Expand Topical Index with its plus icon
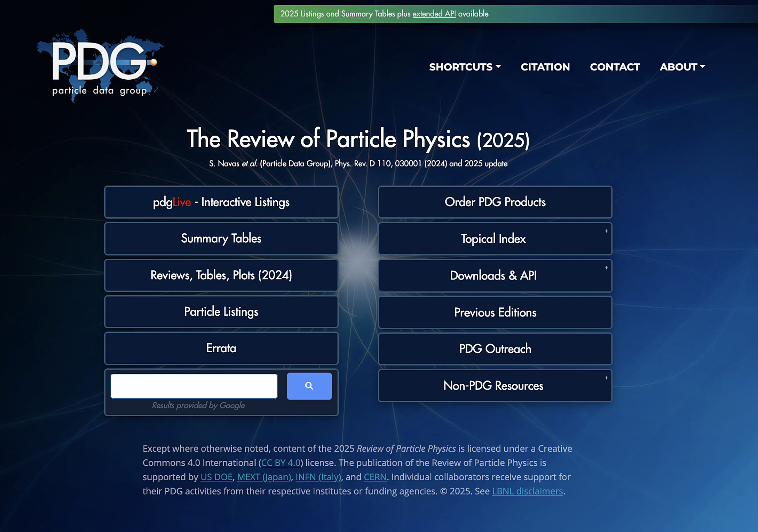758x532 pixels. point(606,231)
